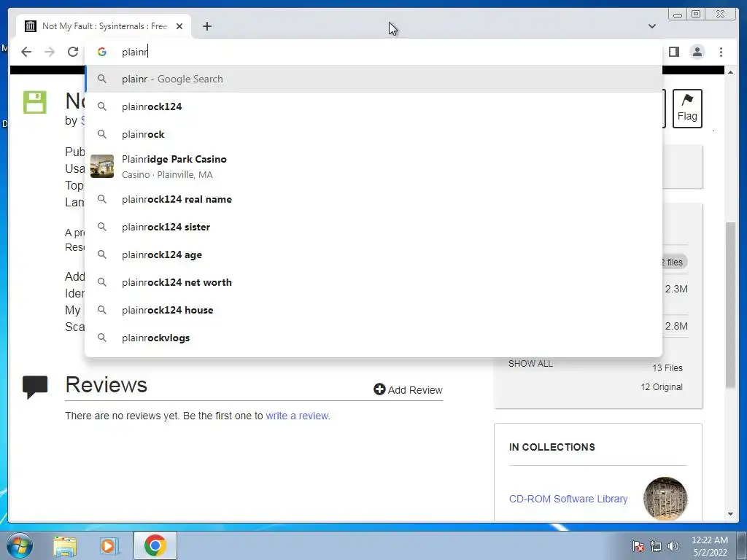Viewport: 747px width, 560px height.
Task: Choose 'plainr - Google Search' suggestion
Action: point(373,79)
